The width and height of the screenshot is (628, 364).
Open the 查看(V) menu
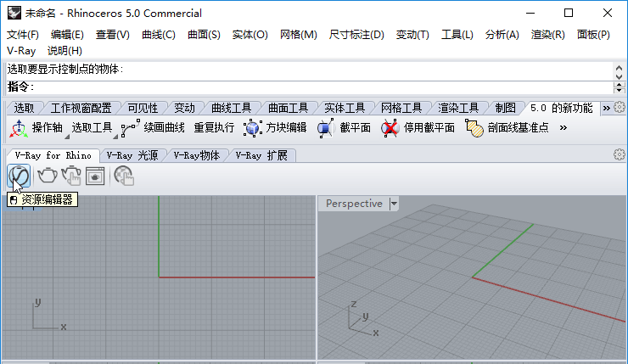pos(113,35)
